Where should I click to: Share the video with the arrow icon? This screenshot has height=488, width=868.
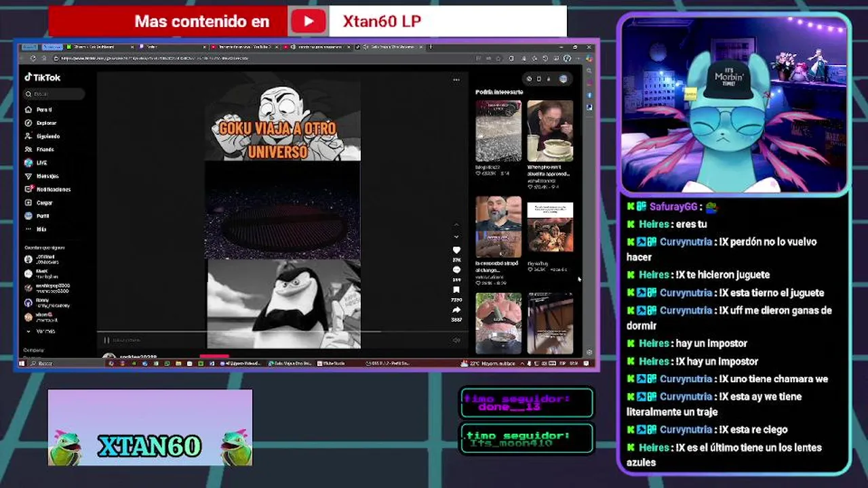[456, 310]
